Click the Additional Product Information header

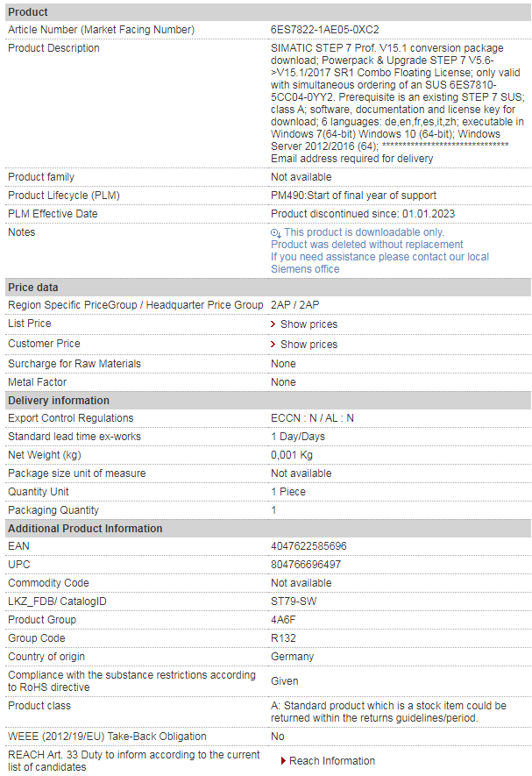click(268, 529)
